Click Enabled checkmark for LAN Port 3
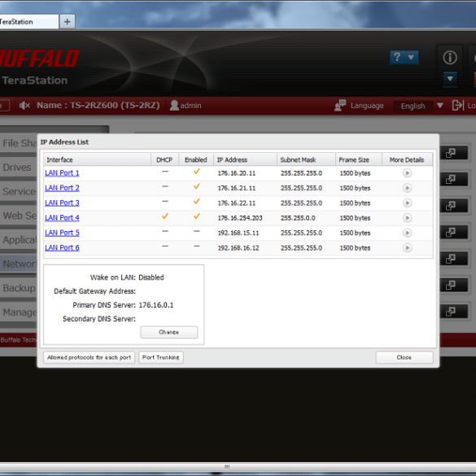 coord(197,201)
